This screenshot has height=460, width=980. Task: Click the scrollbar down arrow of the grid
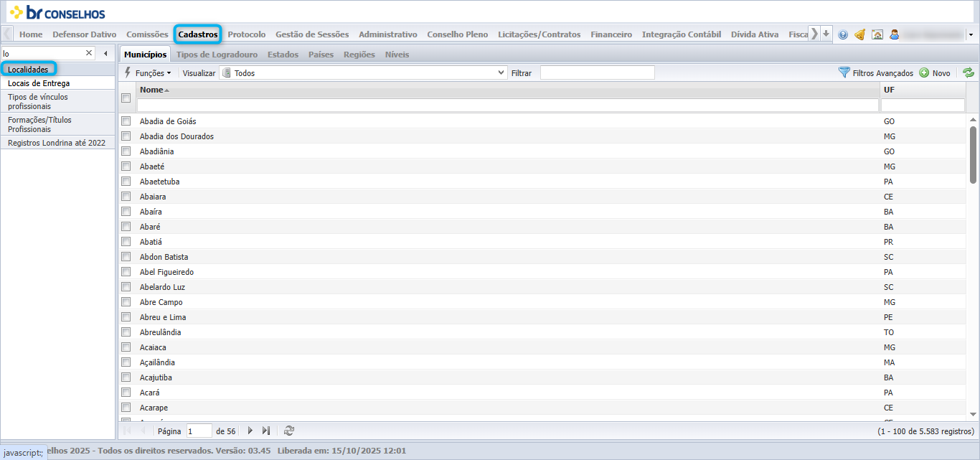click(973, 414)
